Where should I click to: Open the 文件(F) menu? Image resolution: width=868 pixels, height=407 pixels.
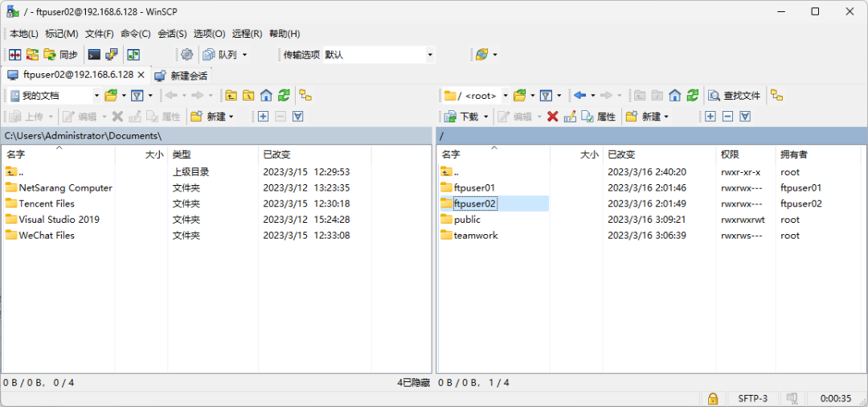[x=99, y=33]
